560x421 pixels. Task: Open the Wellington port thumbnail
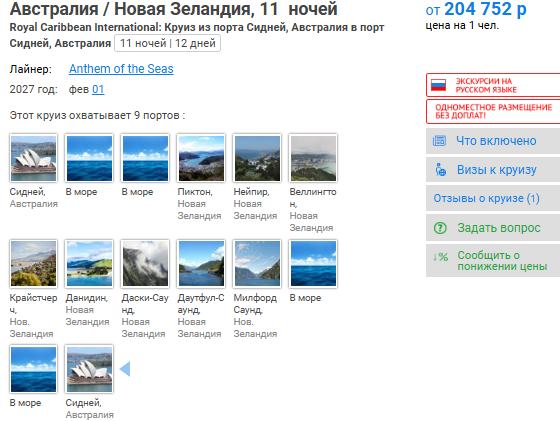coord(314,158)
